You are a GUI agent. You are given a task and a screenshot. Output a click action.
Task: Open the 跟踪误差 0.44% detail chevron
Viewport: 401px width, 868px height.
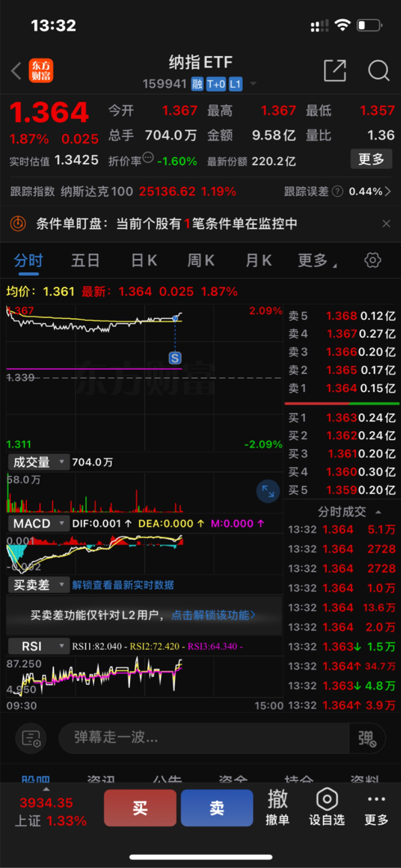point(387,191)
